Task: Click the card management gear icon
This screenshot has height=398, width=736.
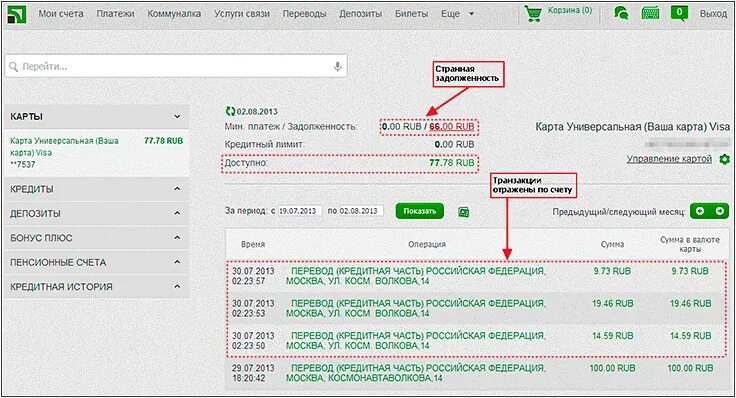Action: pos(724,159)
